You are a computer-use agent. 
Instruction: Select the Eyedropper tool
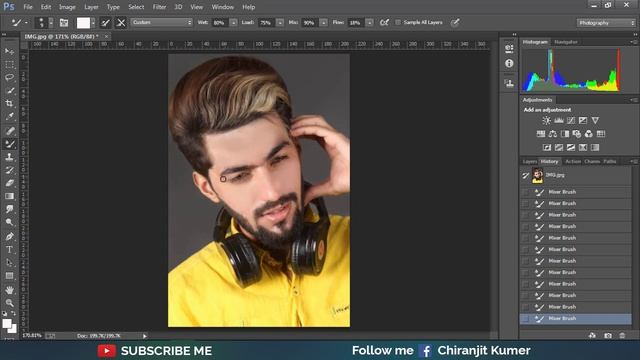(9, 116)
